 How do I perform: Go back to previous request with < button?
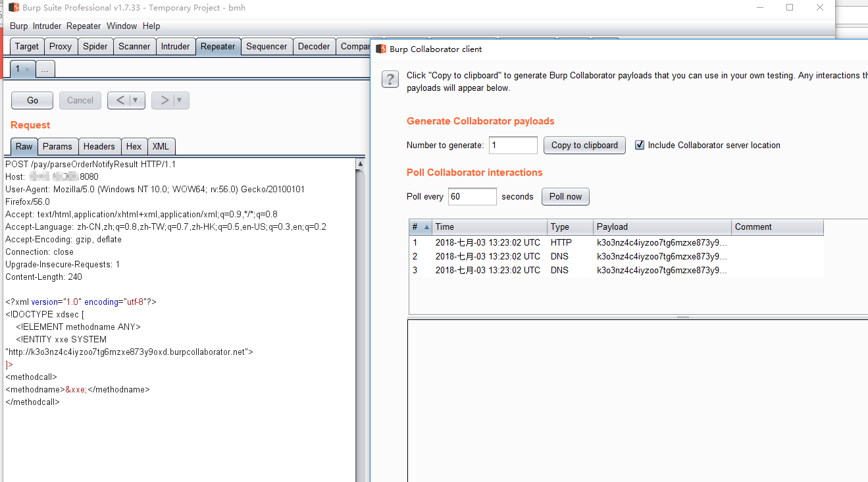120,100
